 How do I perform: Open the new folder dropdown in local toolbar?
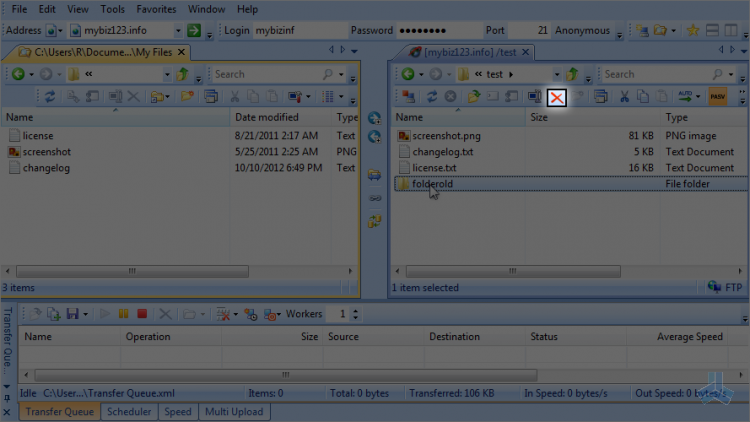tap(167, 97)
